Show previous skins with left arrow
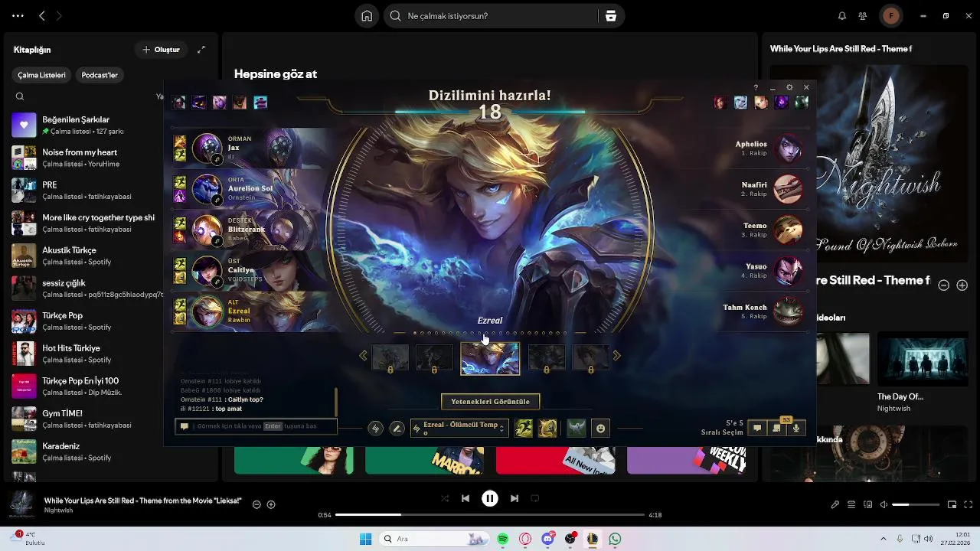The height and width of the screenshot is (551, 980). tap(363, 355)
